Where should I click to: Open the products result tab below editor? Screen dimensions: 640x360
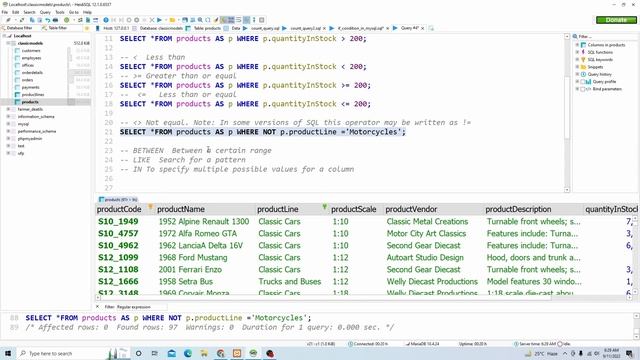coord(118,200)
